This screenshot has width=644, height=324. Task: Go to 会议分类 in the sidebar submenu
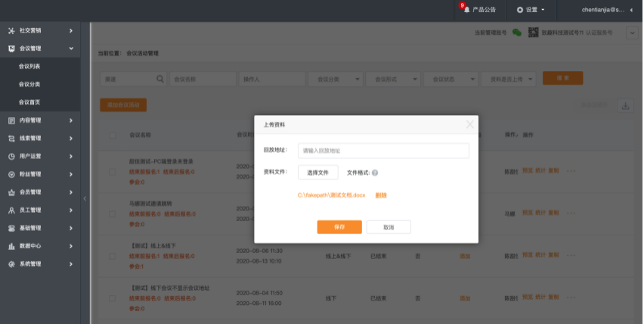29,84
